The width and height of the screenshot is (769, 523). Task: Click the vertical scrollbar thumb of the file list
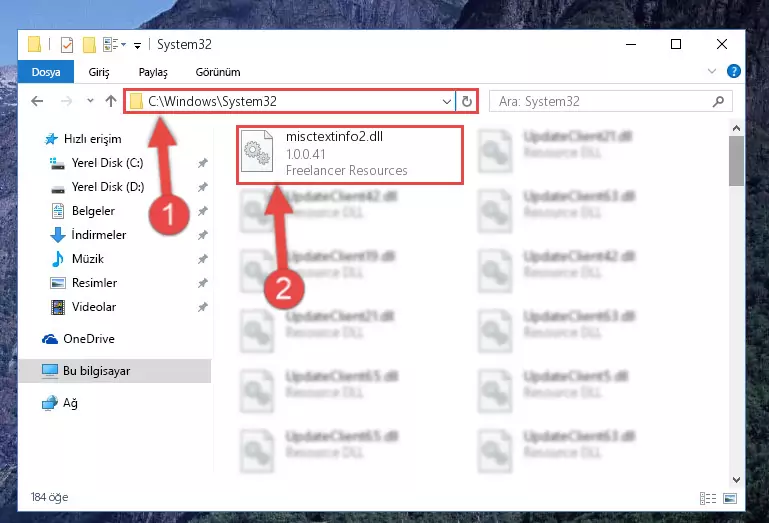coord(736,161)
